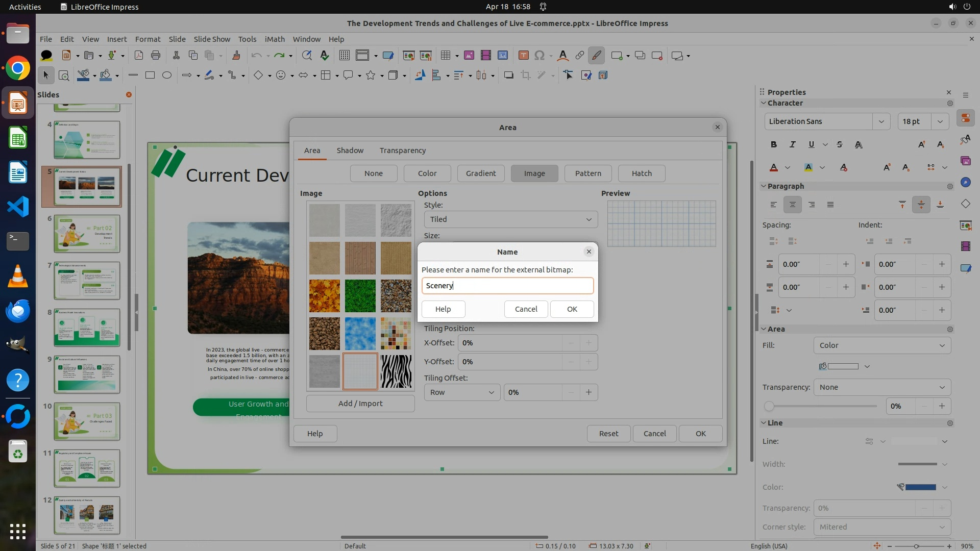Toggle center paragraph alignment

tap(793, 205)
